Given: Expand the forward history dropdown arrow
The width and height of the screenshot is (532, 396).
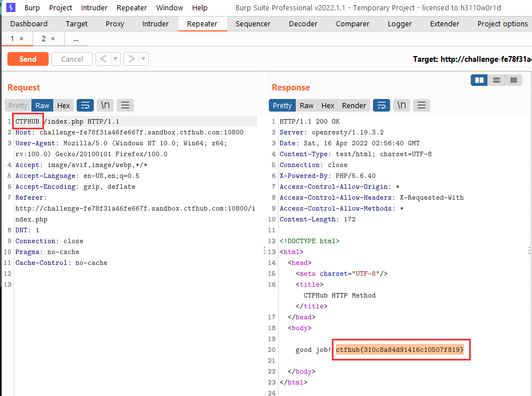Looking at the screenshot, I should [x=144, y=59].
